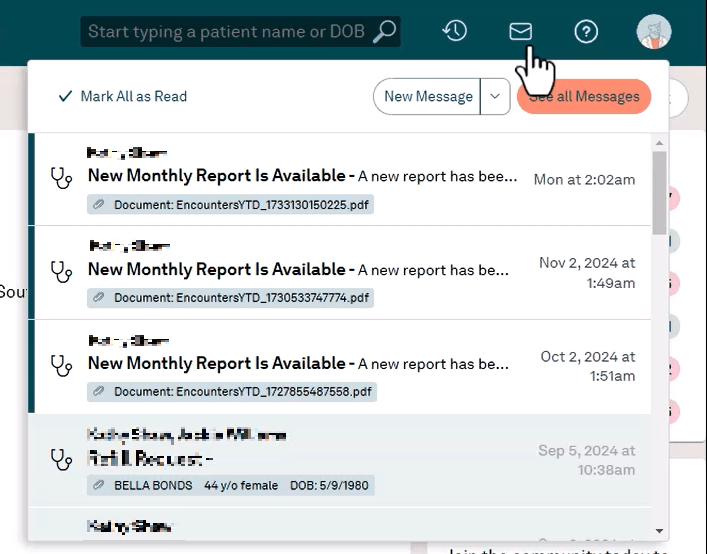707x554 pixels.
Task: Click stethoscope icon of Mon 2:02am message
Action: pos(61,178)
